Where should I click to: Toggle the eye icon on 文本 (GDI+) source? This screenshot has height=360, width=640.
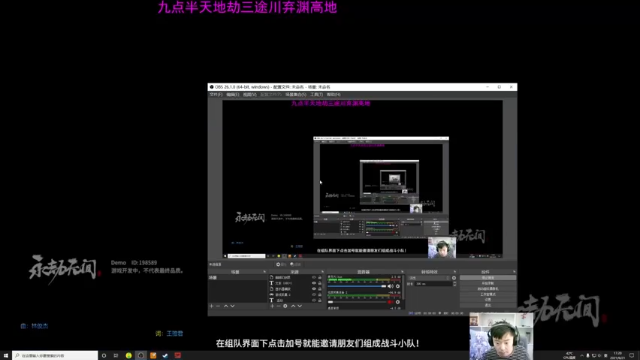[x=314, y=283]
